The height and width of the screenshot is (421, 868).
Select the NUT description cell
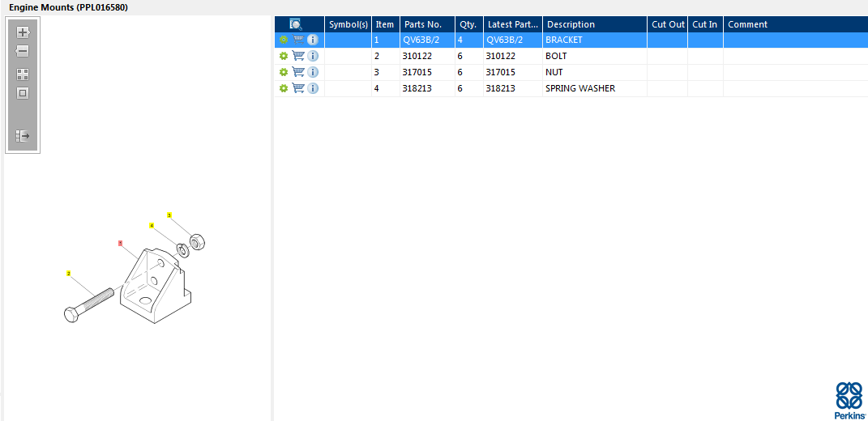point(595,72)
